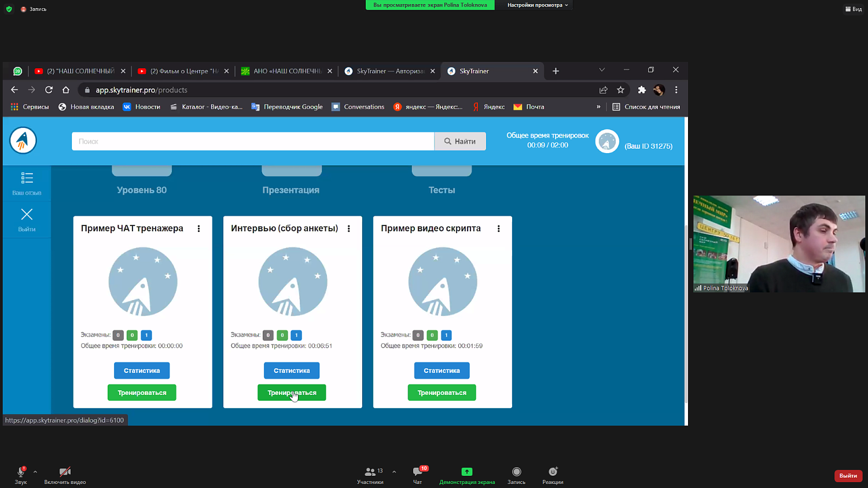
Task: Open options menu for Пример ЧАТ тренажера
Action: click(198, 228)
